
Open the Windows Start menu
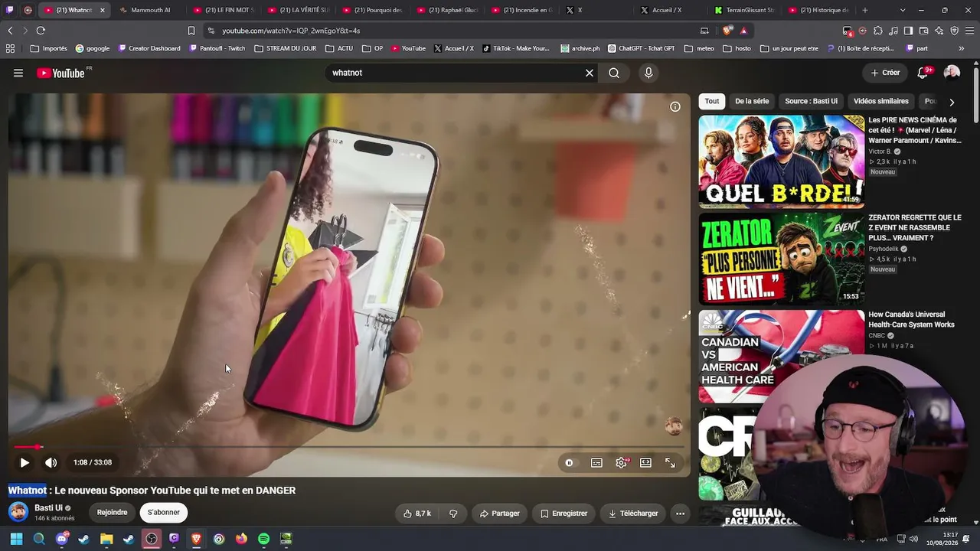pos(16,539)
